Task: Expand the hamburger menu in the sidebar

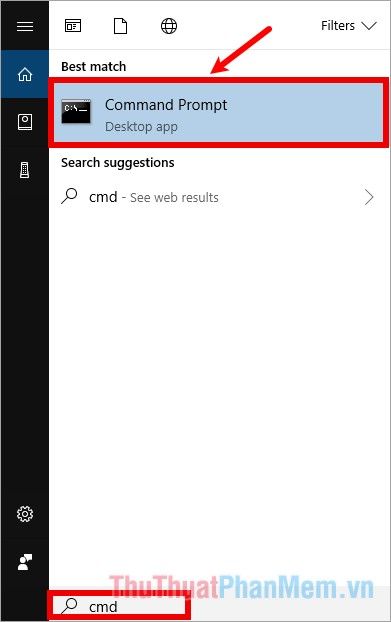Action: point(25,26)
